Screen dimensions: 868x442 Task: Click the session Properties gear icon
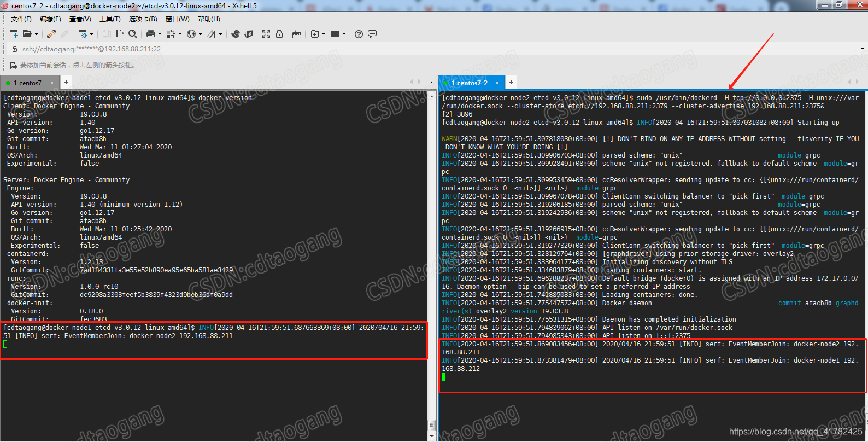[83, 34]
